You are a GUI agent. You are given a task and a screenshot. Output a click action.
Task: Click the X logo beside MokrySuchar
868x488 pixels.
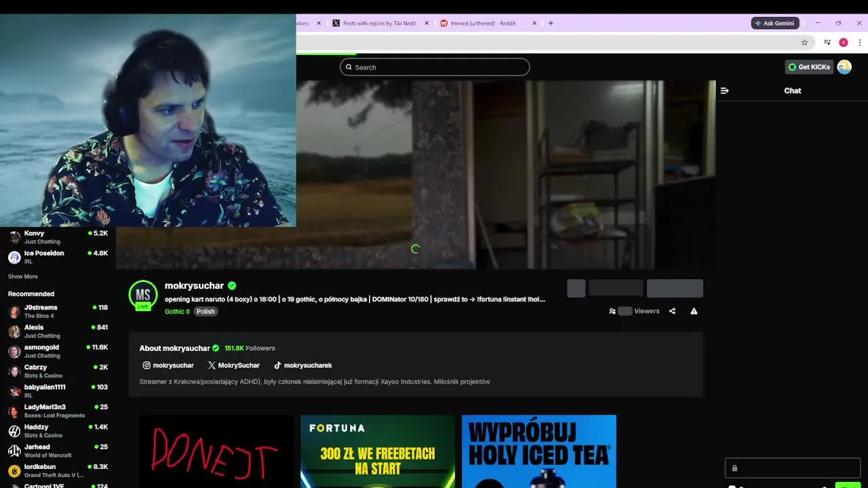click(212, 365)
